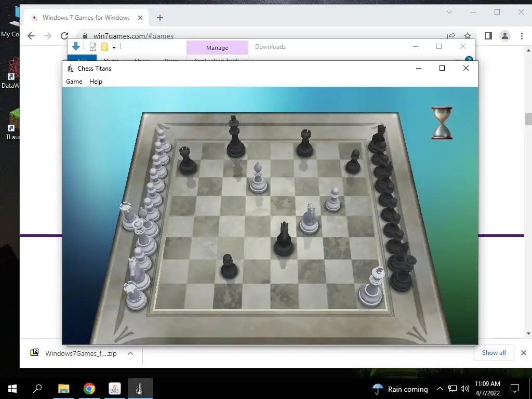Open Chrome side panel
The image size is (532, 399).
click(488, 36)
